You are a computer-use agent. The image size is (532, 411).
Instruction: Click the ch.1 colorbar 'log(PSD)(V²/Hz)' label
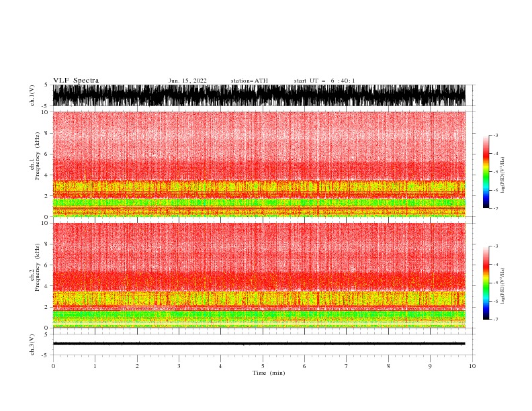click(x=502, y=175)
